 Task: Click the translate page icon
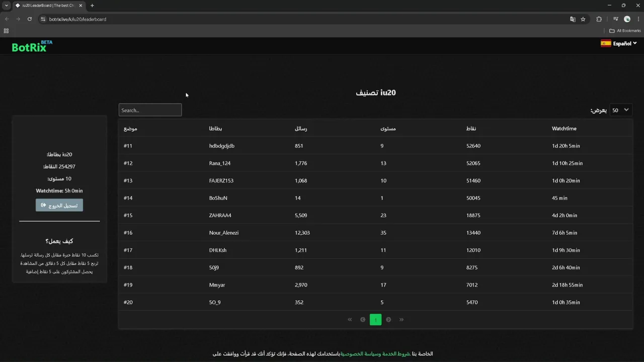(573, 19)
